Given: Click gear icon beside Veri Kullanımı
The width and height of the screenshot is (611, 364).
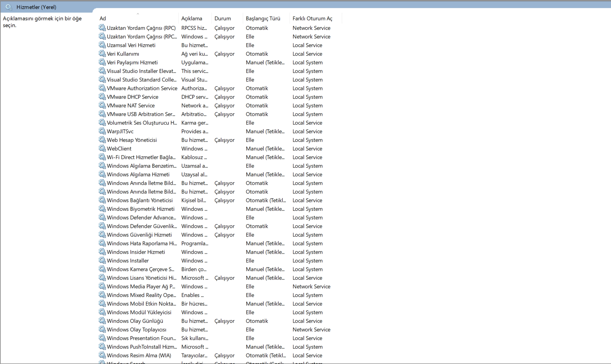Looking at the screenshot, I should (102, 54).
